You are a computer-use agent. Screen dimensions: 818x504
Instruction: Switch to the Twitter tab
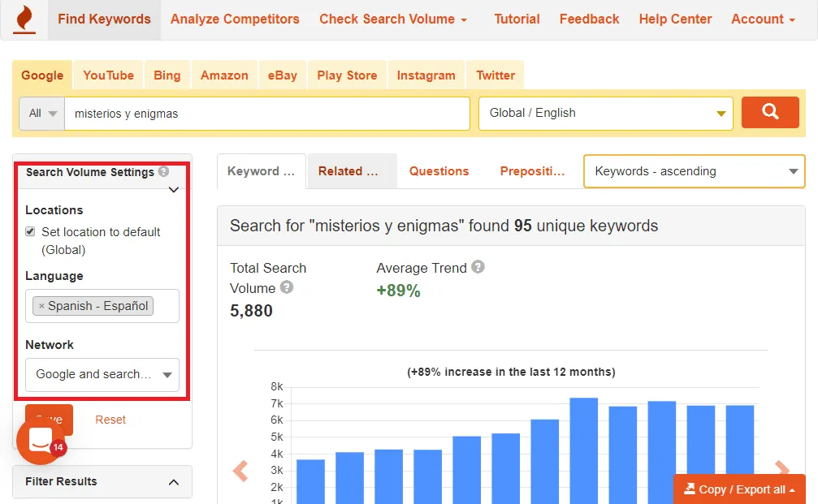[496, 75]
